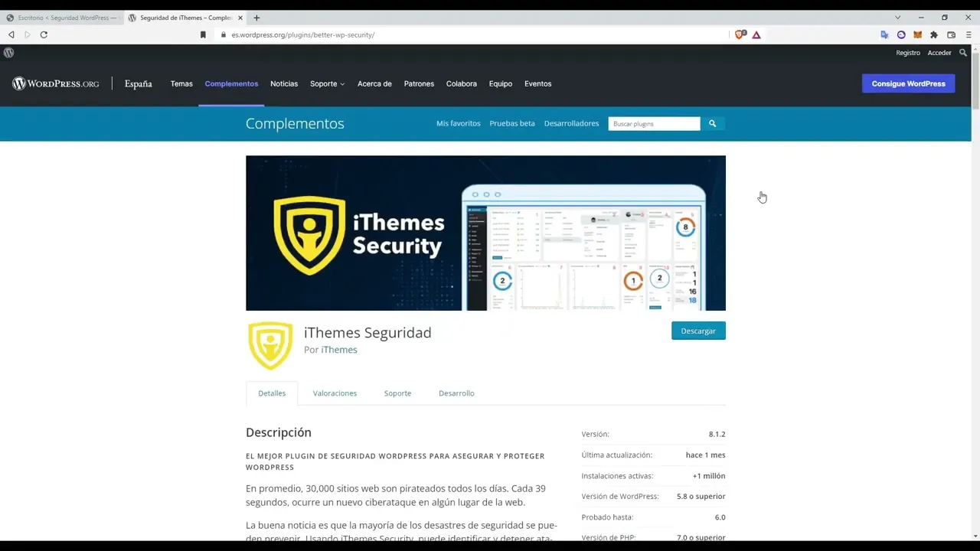The image size is (980, 551).
Task: Open the Pruebas beta link
Action: pyautogui.click(x=512, y=123)
